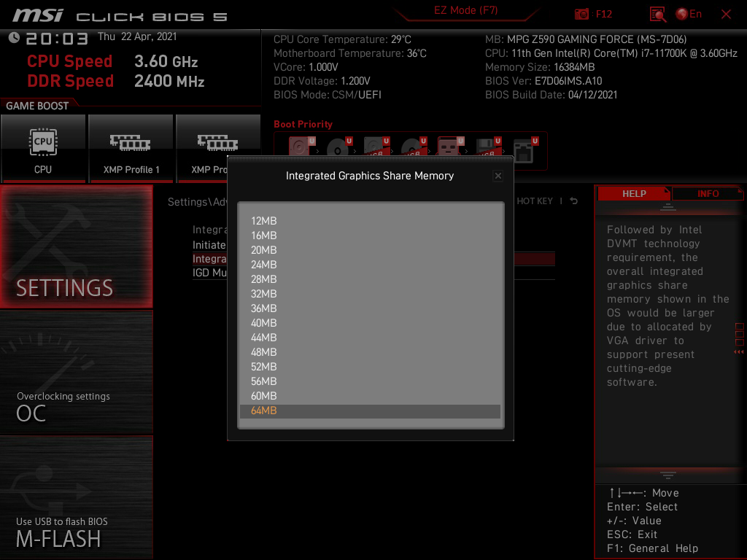Viewport: 747px width, 560px height.
Task: Click the F12 screenshot camera icon
Action: pyautogui.click(x=581, y=14)
